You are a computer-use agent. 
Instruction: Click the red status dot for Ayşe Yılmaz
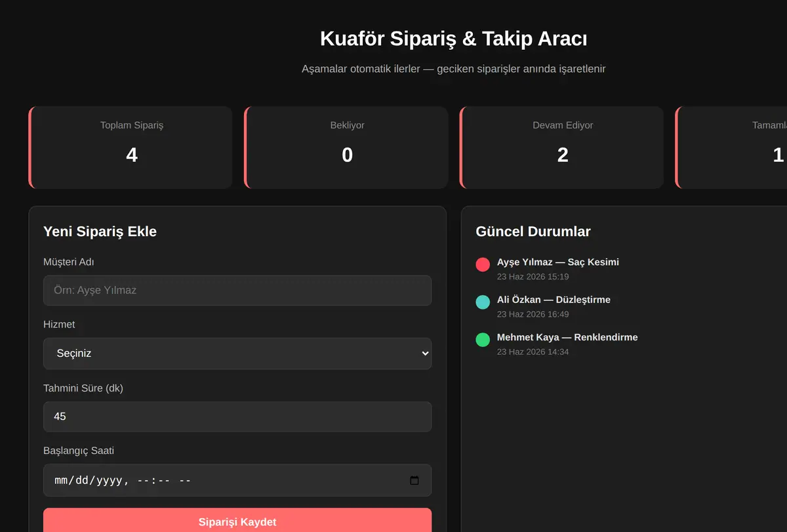coord(483,264)
